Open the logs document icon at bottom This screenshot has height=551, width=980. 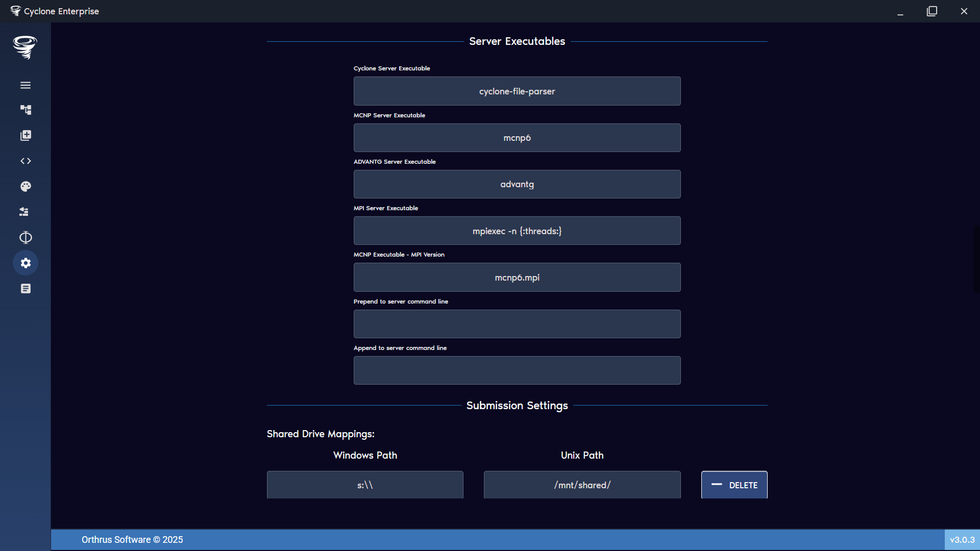click(25, 288)
